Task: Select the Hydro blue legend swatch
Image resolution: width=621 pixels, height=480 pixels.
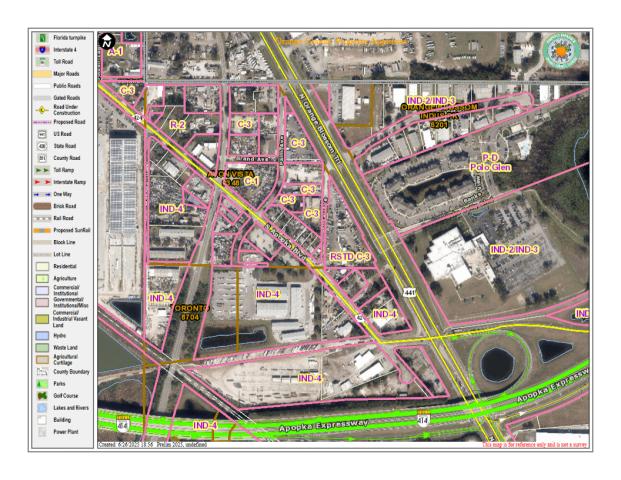Action: (42, 336)
